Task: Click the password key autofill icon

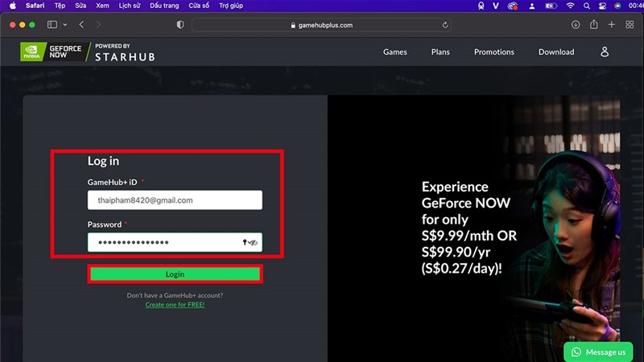Action: pos(245,242)
